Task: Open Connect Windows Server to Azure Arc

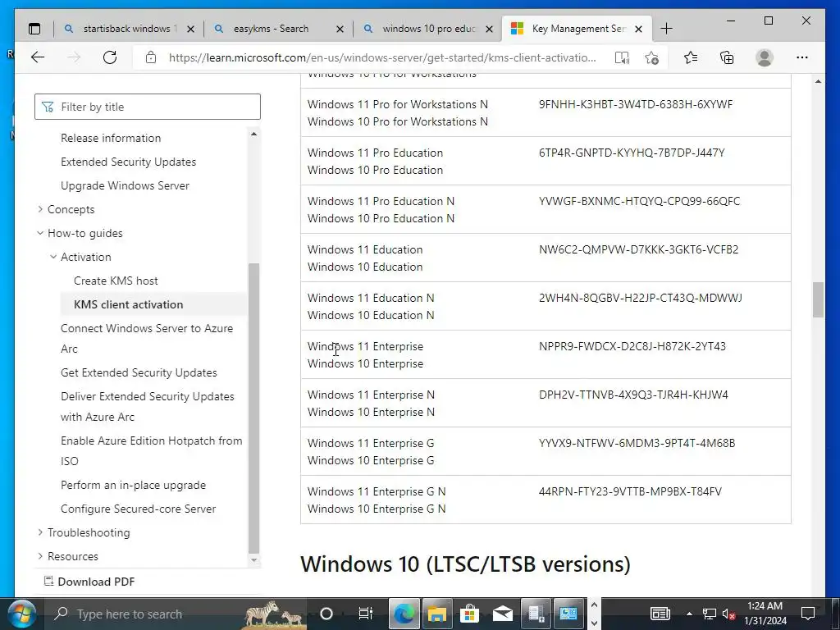Action: [x=146, y=338]
